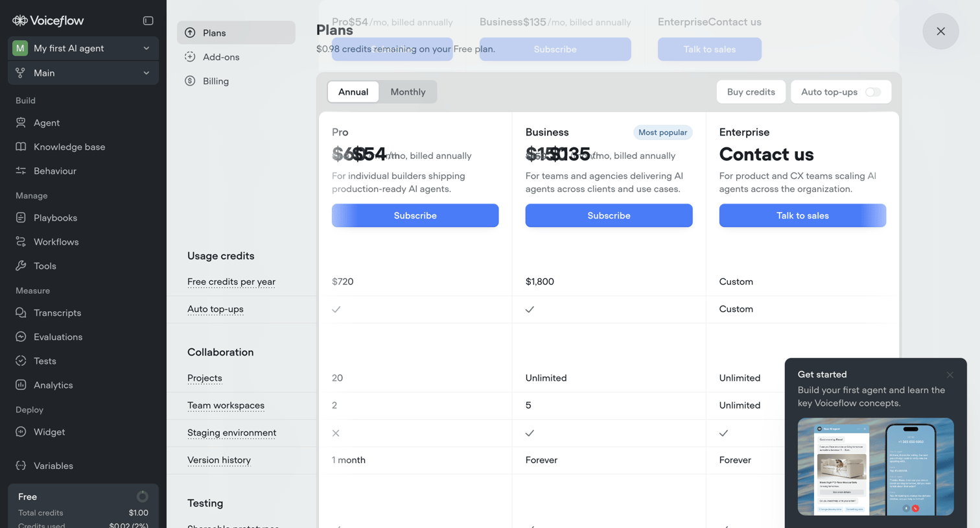980x528 pixels.
Task: Click the Business $1,800 credits value
Action: click(x=540, y=282)
